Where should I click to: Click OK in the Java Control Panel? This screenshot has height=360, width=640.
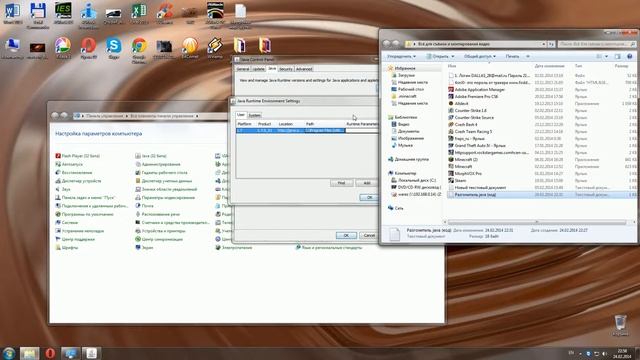pos(346,236)
